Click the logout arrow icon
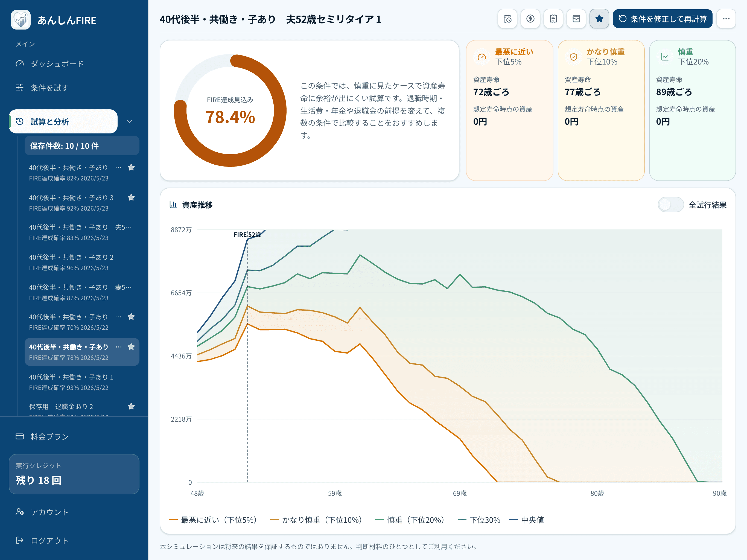The height and width of the screenshot is (560, 747). [x=20, y=540]
